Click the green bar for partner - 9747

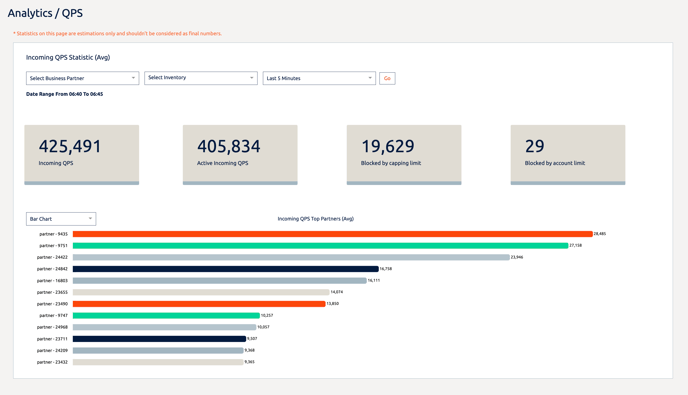point(166,315)
